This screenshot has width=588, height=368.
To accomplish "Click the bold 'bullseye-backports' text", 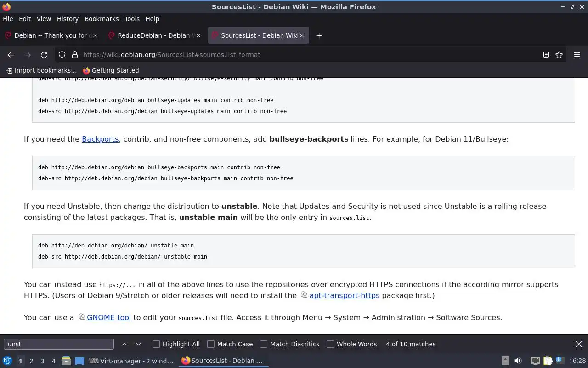I will 309,139.
